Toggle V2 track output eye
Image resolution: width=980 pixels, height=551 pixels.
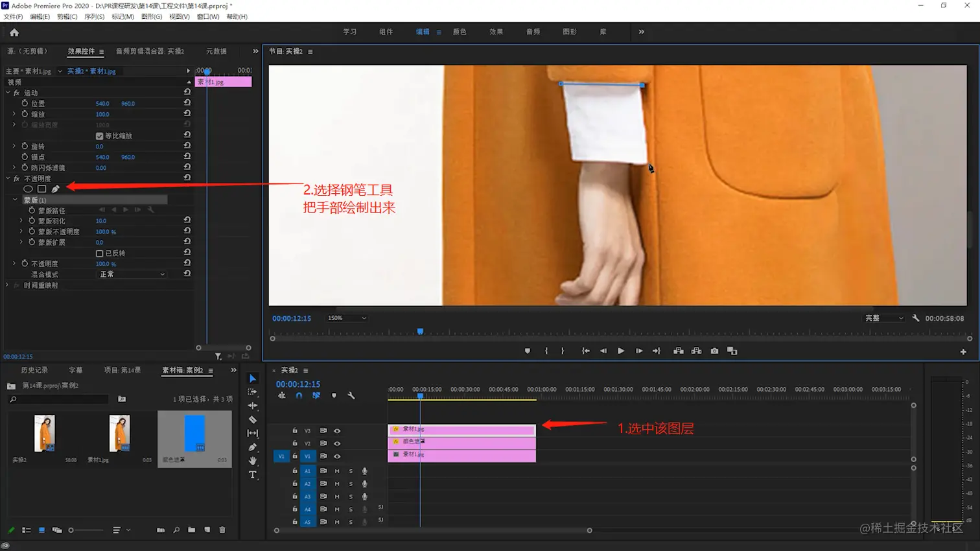click(337, 444)
